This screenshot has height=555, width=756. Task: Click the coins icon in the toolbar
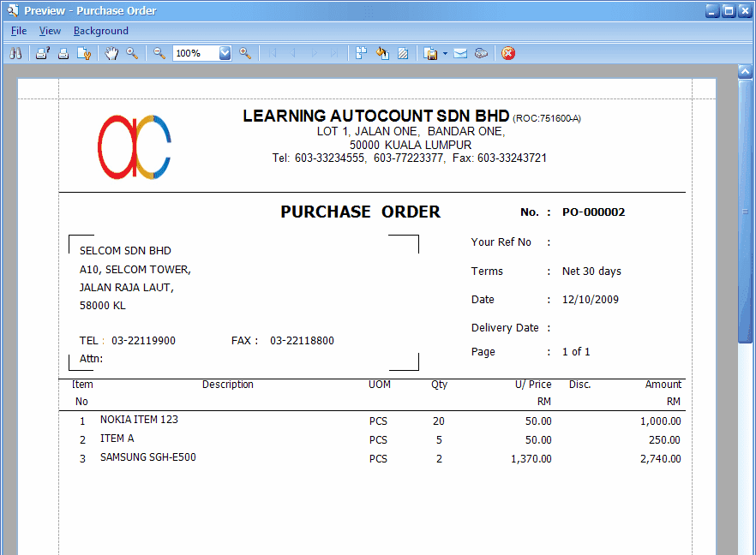pos(481,53)
